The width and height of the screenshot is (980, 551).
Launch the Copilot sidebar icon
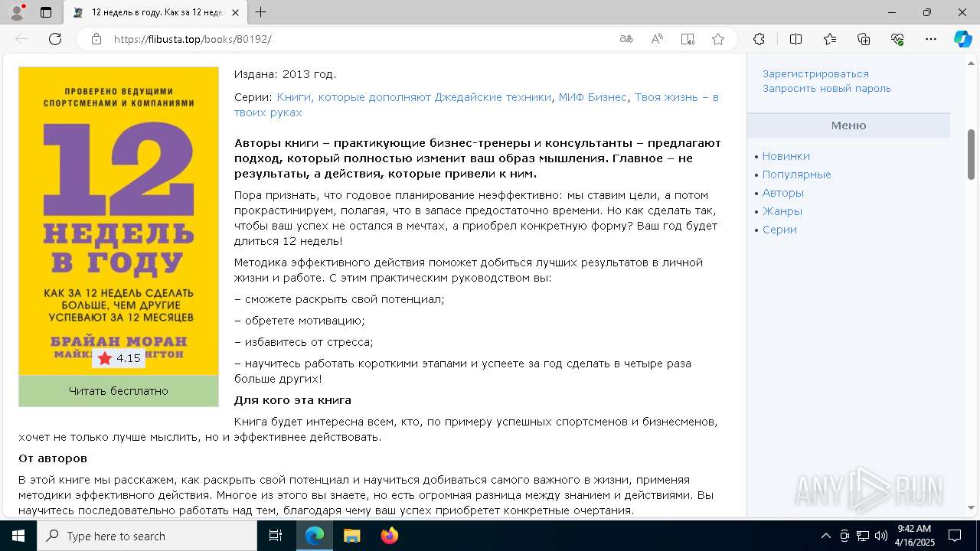962,39
